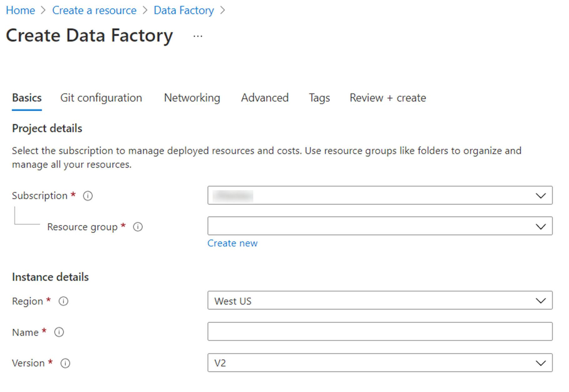This screenshot has height=392, width=569.
Task: Open the Resource group info icon
Action: pos(138,227)
